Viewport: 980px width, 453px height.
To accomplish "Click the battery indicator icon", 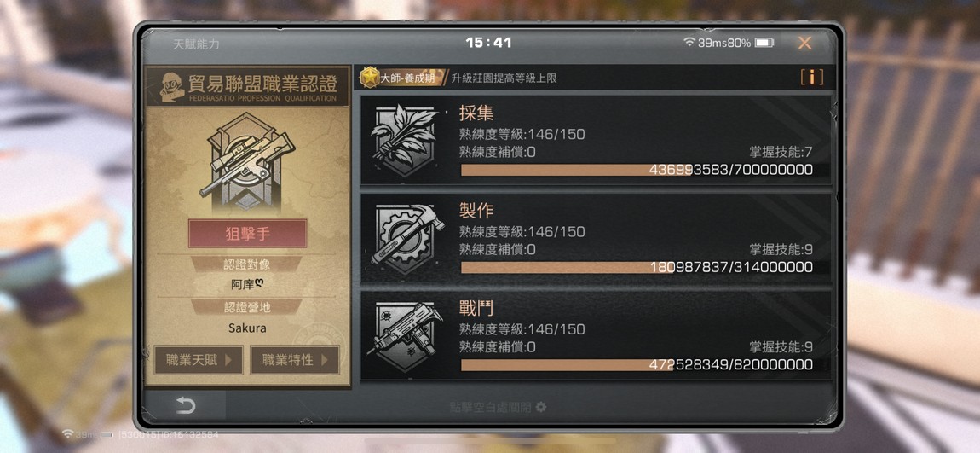I will tap(764, 43).
